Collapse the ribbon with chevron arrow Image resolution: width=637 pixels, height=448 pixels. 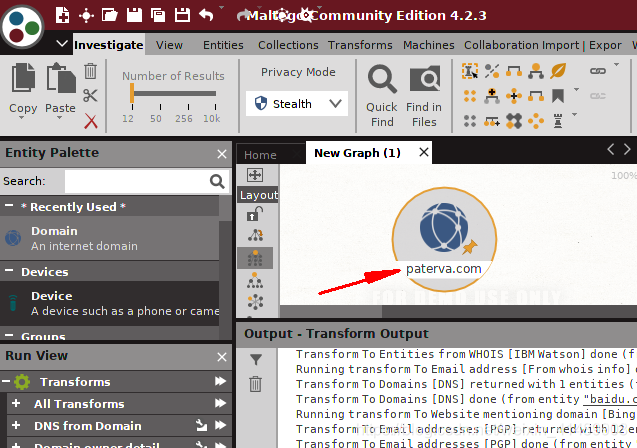(62, 43)
